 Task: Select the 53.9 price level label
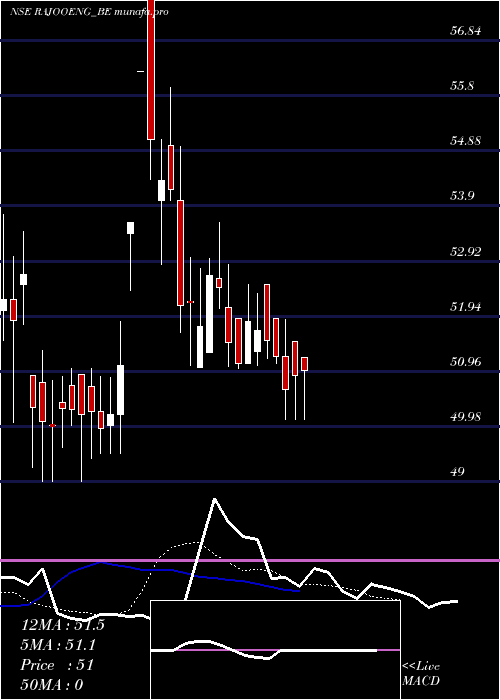462,196
